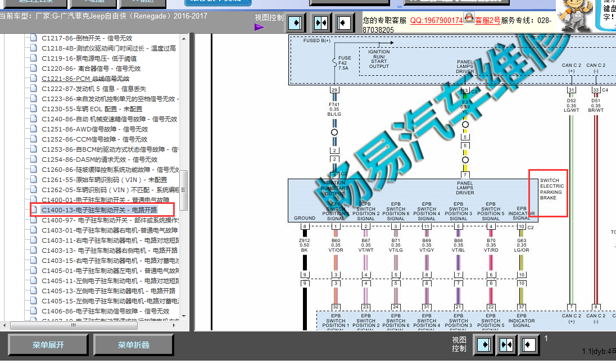Select C1253-86-自BCM的驱动方式状态信号故障
616x364 pixels.
click(110, 149)
